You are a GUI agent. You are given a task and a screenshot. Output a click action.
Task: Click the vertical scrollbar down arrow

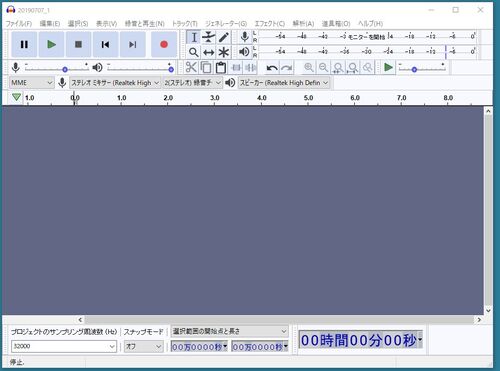(488, 311)
